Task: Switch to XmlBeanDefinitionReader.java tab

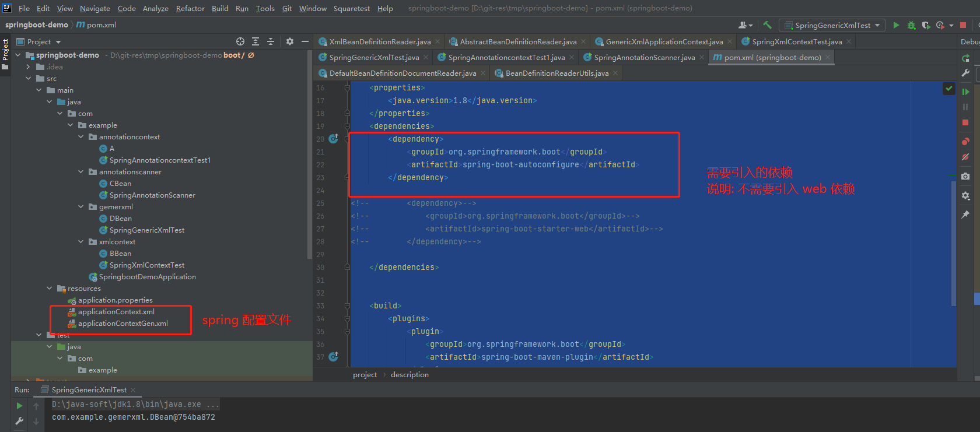Action: pyautogui.click(x=379, y=41)
